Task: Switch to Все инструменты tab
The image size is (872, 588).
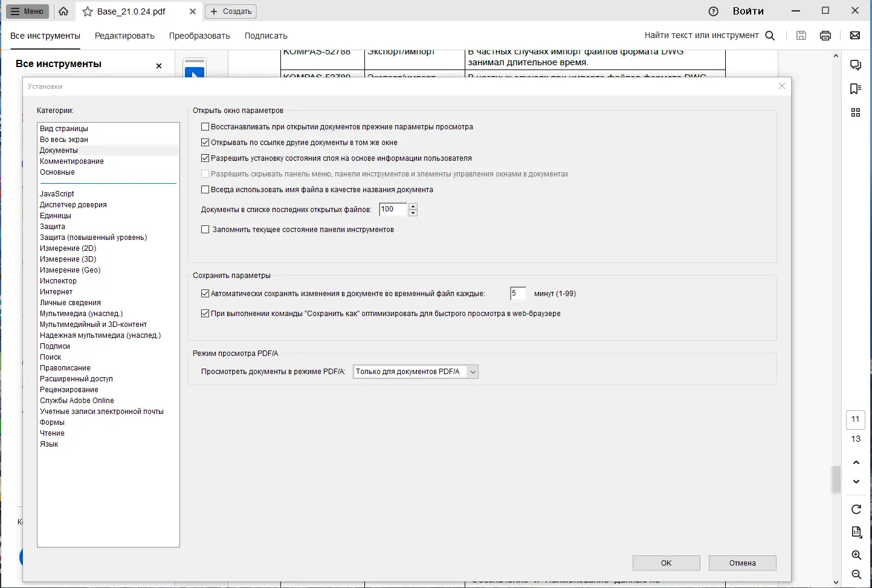Action: [x=45, y=36]
